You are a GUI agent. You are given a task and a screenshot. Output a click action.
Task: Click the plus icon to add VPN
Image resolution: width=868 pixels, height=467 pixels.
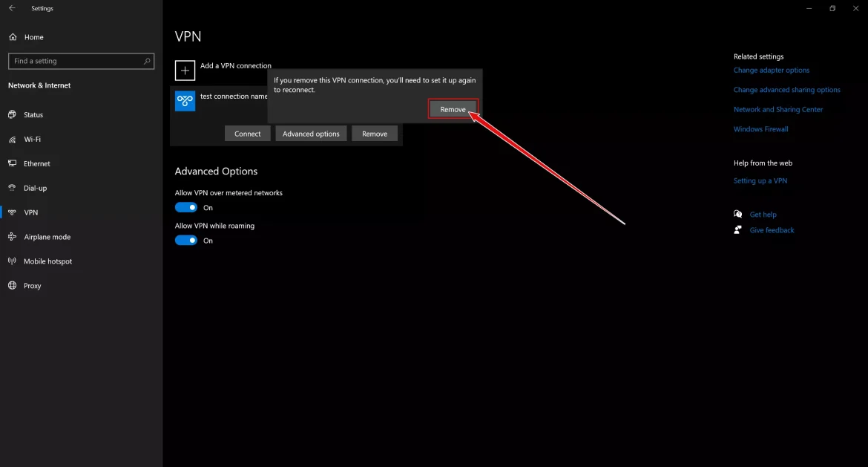185,71
